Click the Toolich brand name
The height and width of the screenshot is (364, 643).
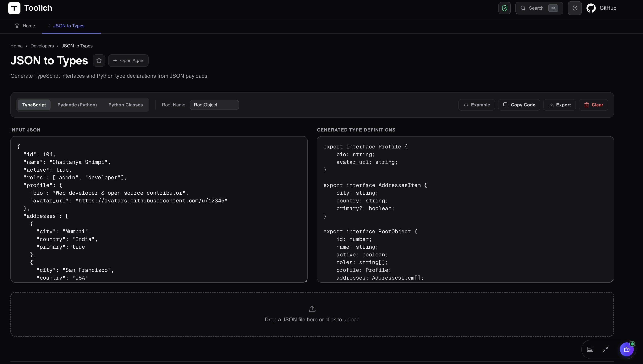[x=38, y=8]
